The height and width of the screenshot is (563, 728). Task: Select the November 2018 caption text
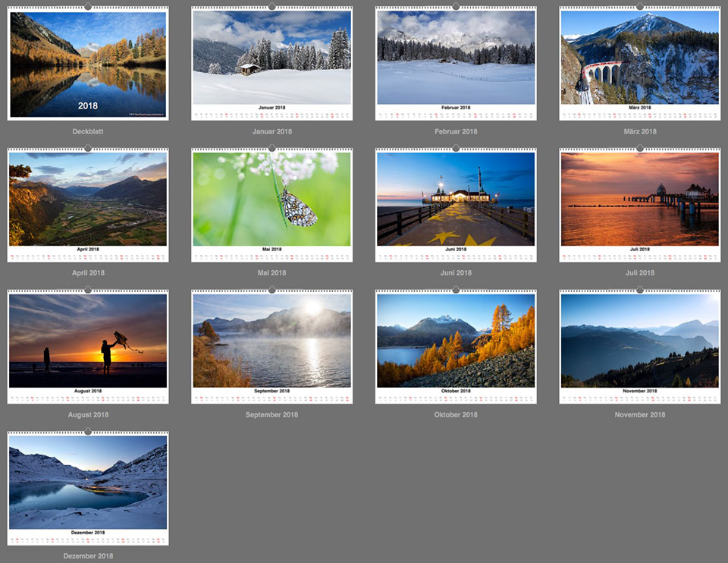(640, 414)
